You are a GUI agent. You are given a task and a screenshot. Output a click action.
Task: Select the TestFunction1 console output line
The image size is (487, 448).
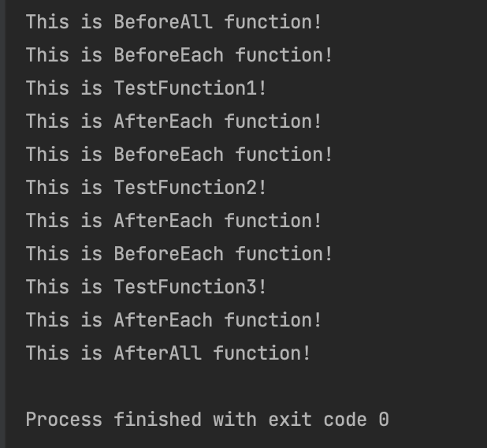[146, 88]
